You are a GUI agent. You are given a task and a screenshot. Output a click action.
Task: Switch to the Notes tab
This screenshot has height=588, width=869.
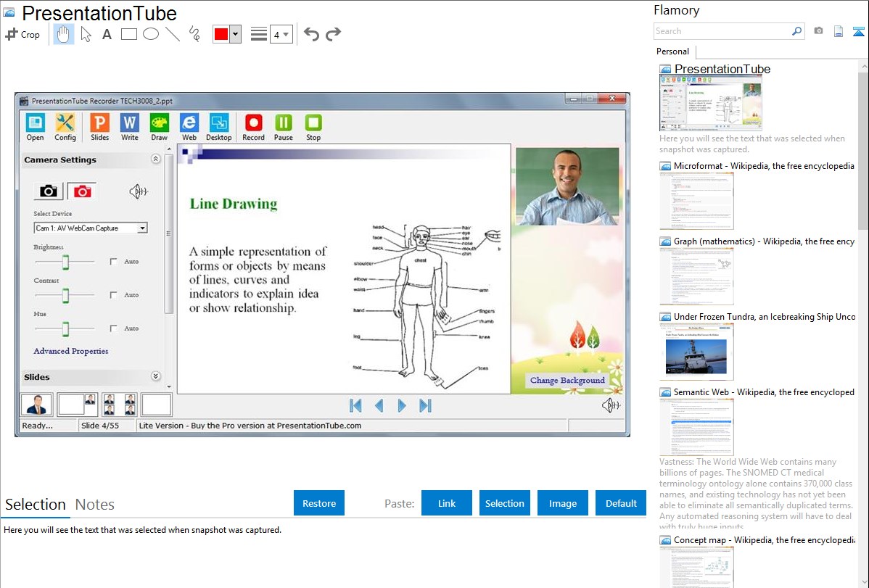(95, 505)
